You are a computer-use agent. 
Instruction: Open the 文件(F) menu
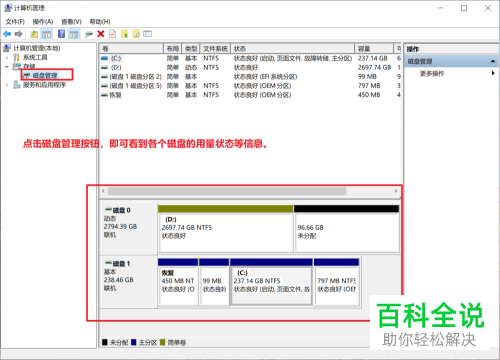click(x=15, y=22)
